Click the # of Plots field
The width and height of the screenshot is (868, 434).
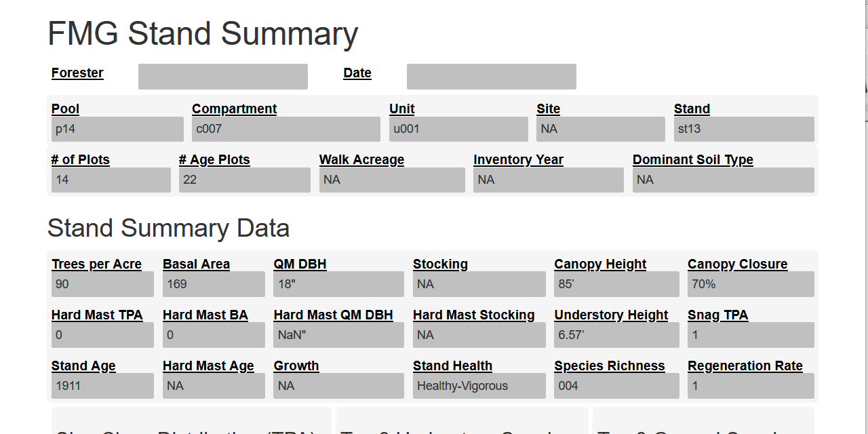[x=111, y=180]
